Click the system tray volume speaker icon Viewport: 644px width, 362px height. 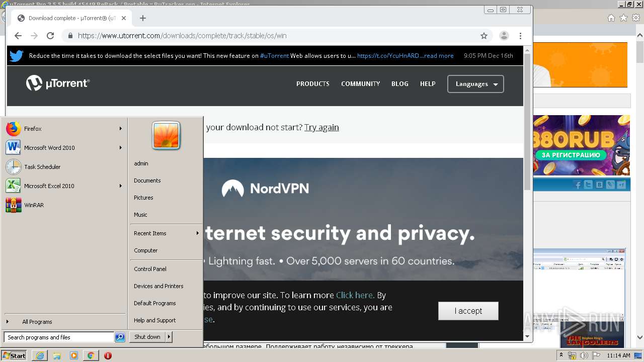pos(584,355)
